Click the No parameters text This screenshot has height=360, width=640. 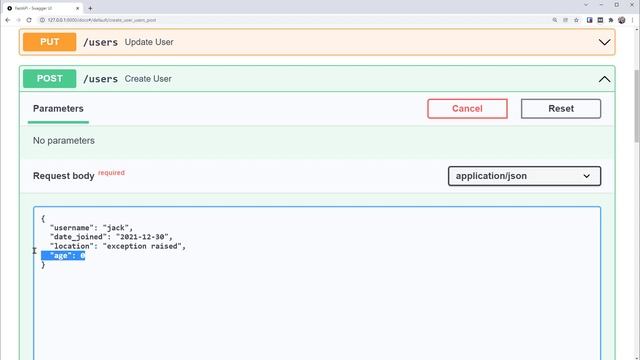pos(64,140)
